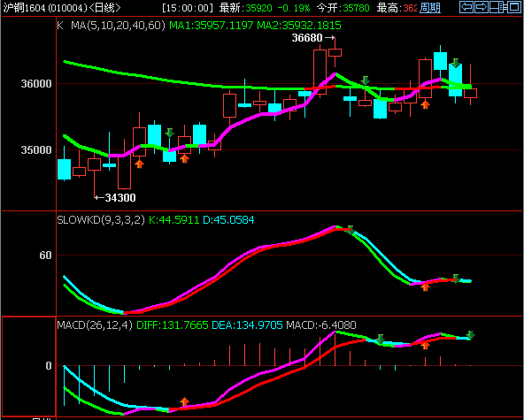Click the left arrow navigation icon
This screenshot has height=420, width=524.
[x=466, y=7]
